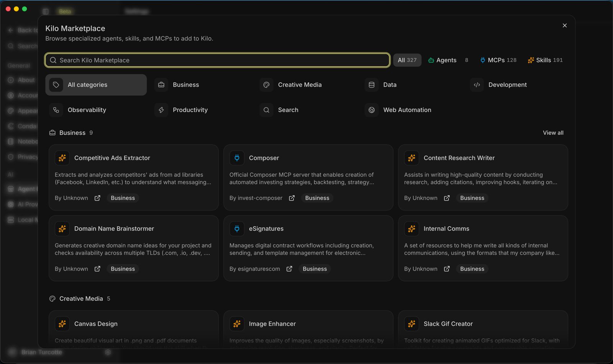Click Business tag on Internal Comms card
This screenshot has height=364, width=613.
(x=472, y=269)
